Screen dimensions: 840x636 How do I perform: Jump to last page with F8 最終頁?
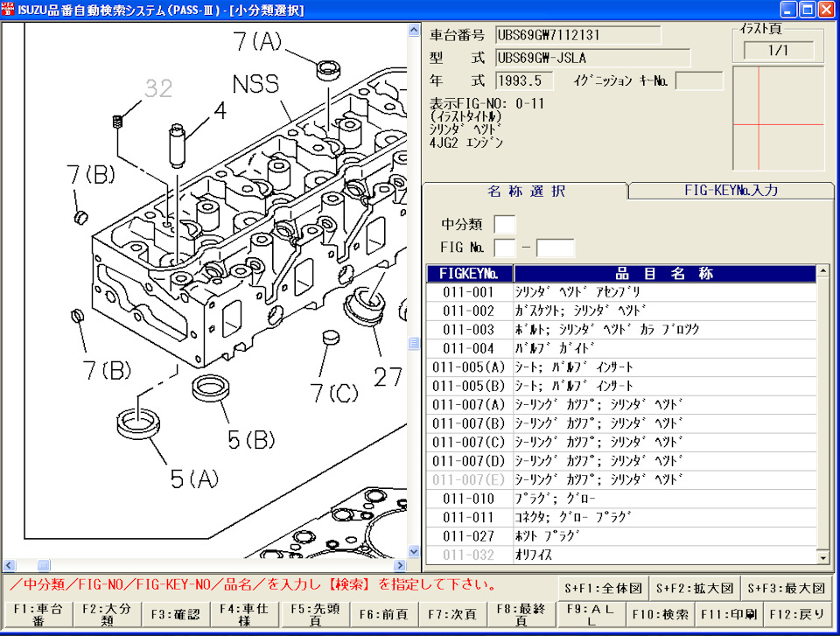point(521,614)
